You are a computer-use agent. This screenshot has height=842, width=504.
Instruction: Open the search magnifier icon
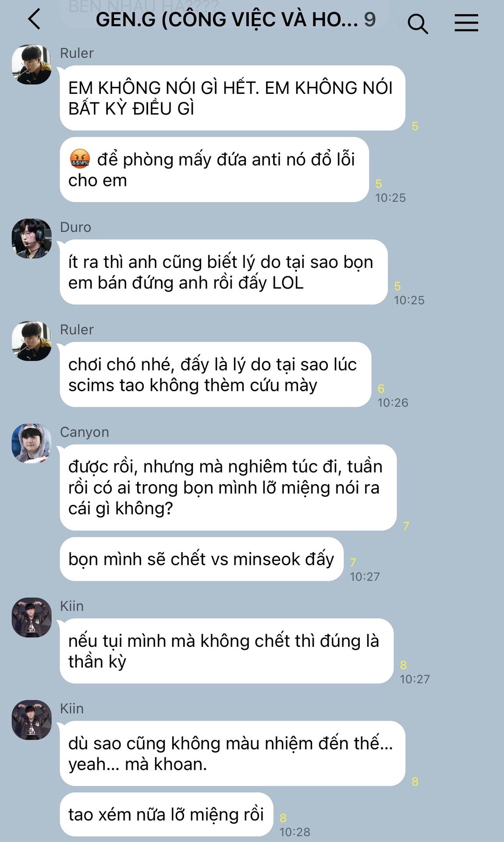click(417, 23)
